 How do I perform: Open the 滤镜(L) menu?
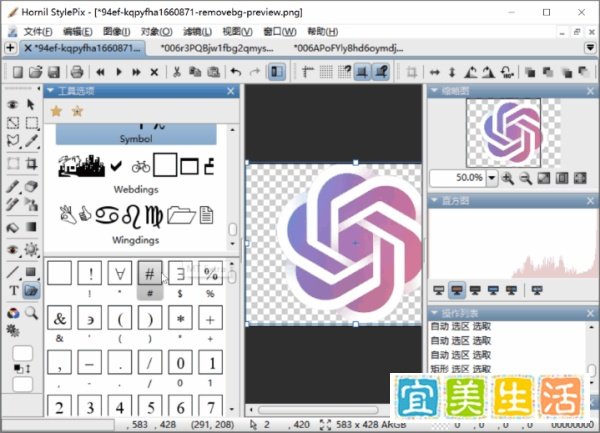[197, 32]
